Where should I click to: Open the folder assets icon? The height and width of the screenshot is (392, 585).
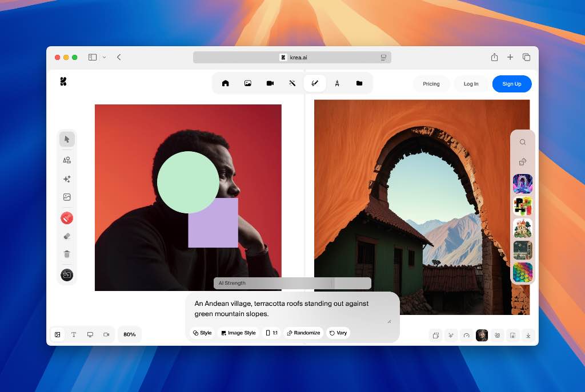(359, 83)
